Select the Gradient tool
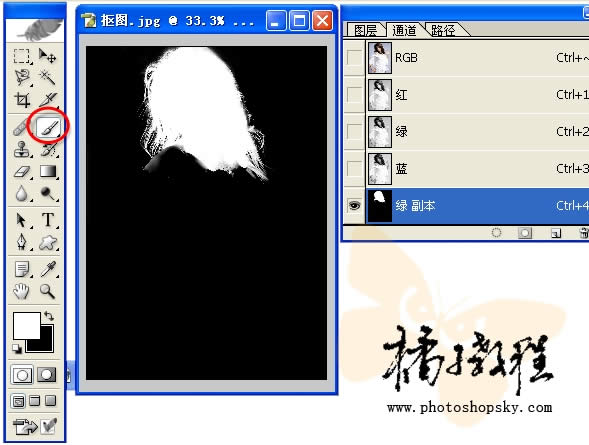Screen dimensions: 589x445 coord(48,172)
